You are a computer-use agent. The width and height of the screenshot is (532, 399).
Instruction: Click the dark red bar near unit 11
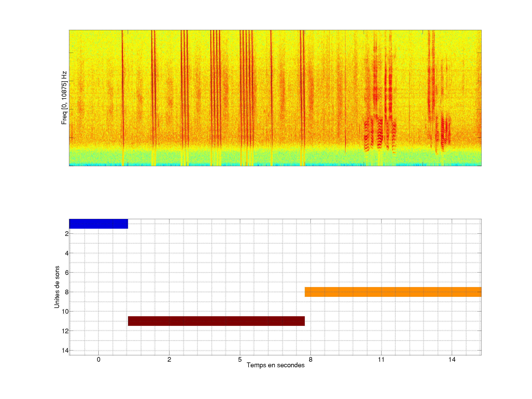click(216, 321)
